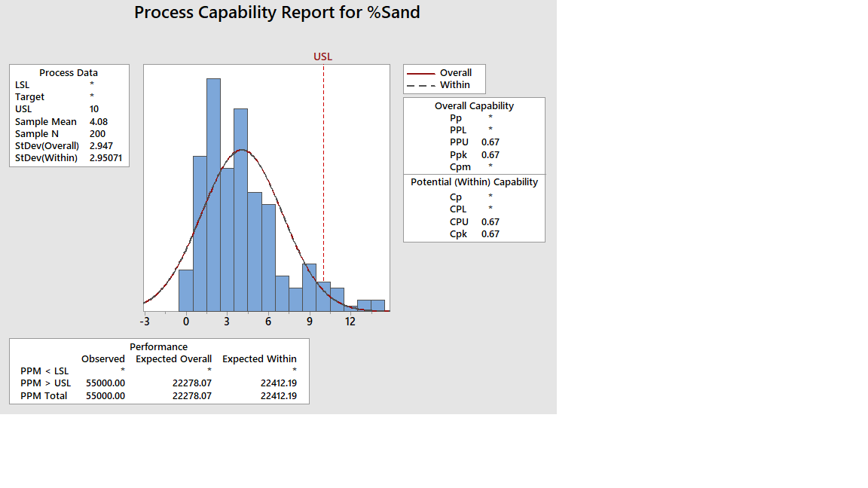Click the Performance table header
This screenshot has width=868, height=488.
[159, 346]
